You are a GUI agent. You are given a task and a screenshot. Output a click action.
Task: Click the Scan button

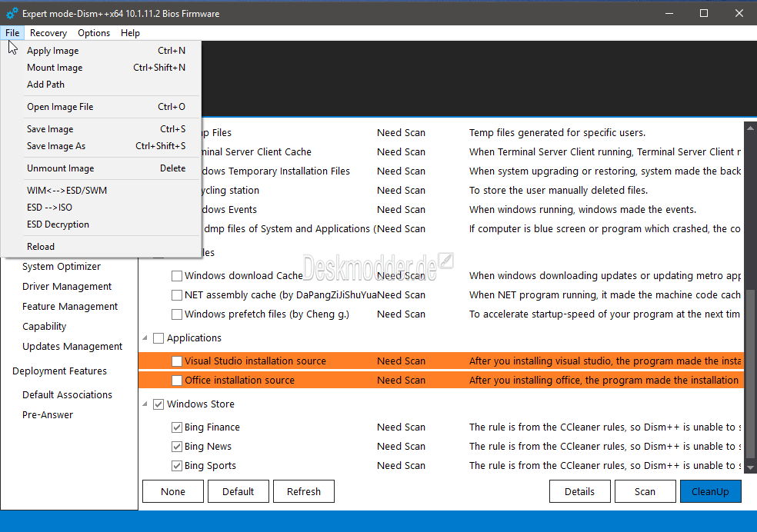645,491
